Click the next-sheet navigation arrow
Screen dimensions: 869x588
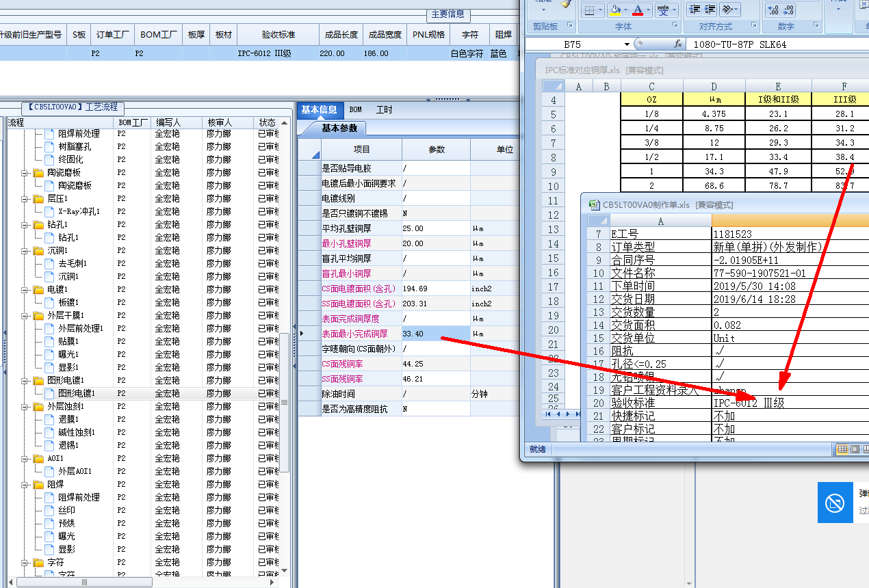(568, 414)
